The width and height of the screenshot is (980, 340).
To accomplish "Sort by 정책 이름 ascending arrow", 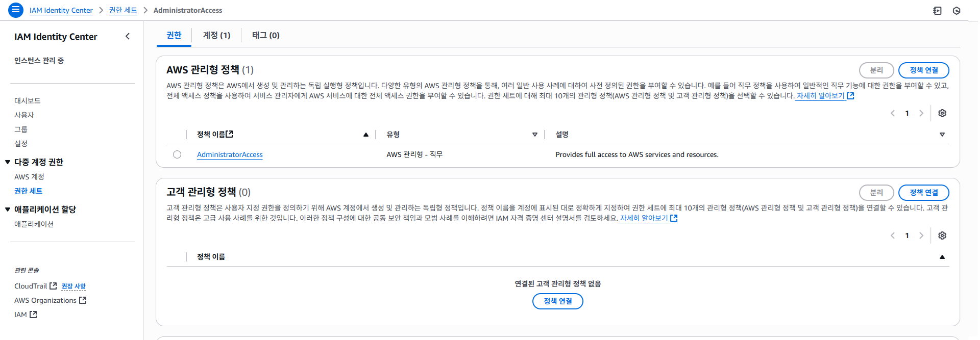I will (x=365, y=135).
